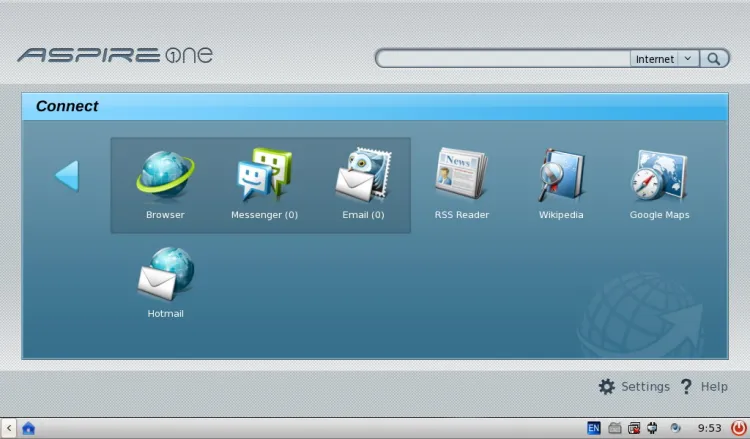Image resolution: width=750 pixels, height=439 pixels.
Task: Collapse taskbar with left chevron
Action: point(9,428)
